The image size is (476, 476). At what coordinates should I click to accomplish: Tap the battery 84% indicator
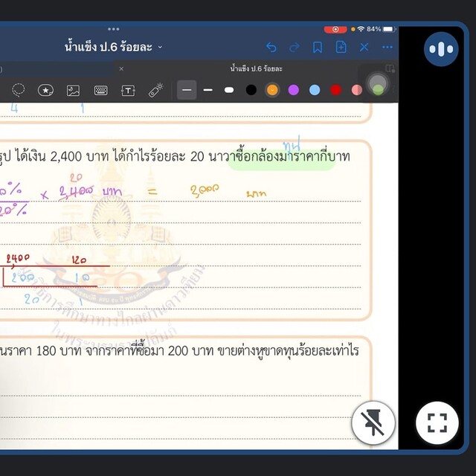382,29
